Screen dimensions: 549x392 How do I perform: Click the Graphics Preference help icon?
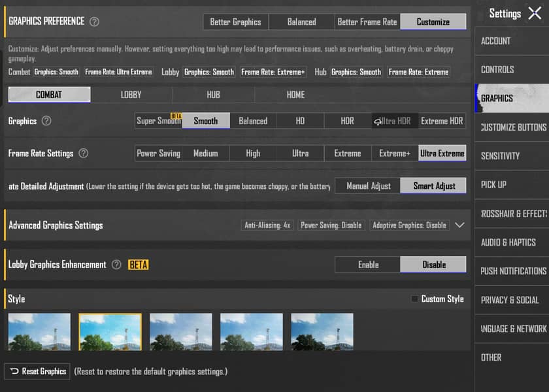coord(94,22)
